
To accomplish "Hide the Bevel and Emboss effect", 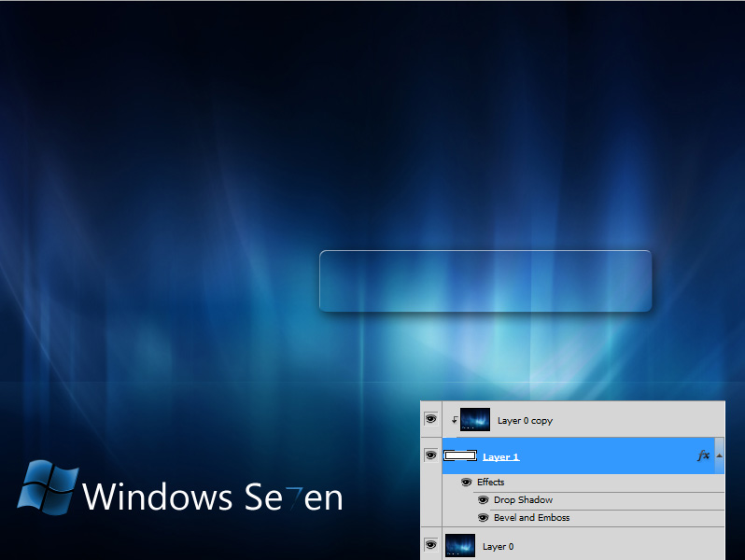I will tap(484, 517).
